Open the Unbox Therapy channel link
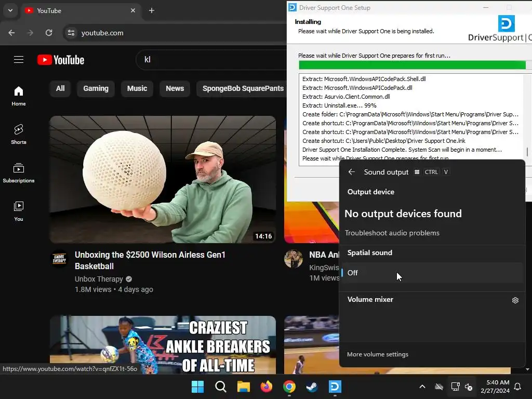The image size is (532, 399). click(99, 279)
